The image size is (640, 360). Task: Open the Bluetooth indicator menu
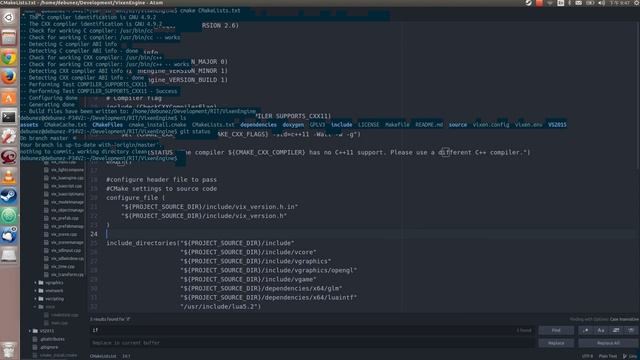click(570, 3)
